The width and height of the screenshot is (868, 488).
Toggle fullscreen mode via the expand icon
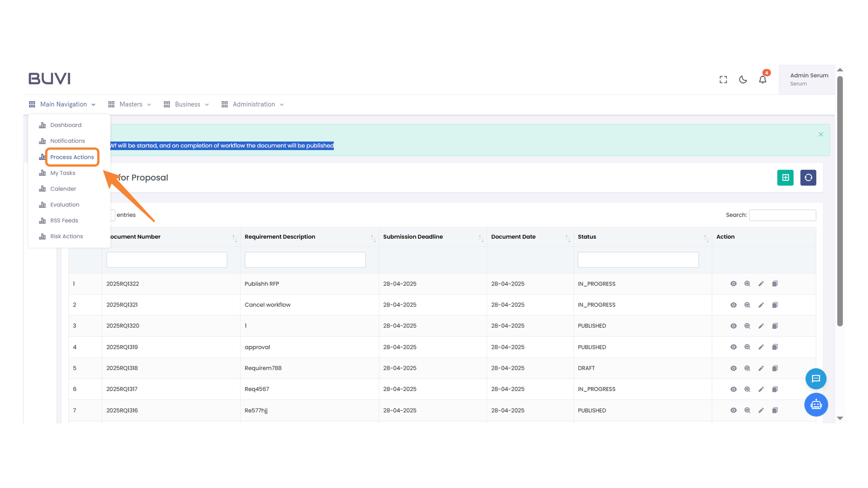723,79
